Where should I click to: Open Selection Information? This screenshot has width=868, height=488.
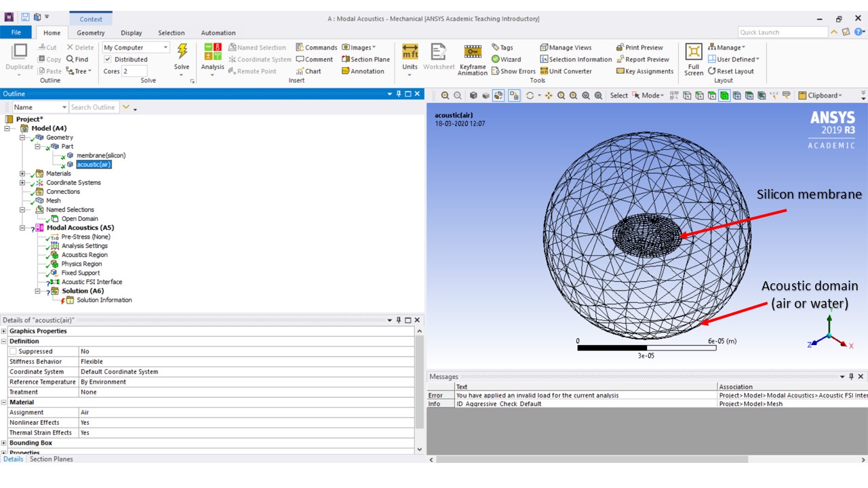point(576,60)
